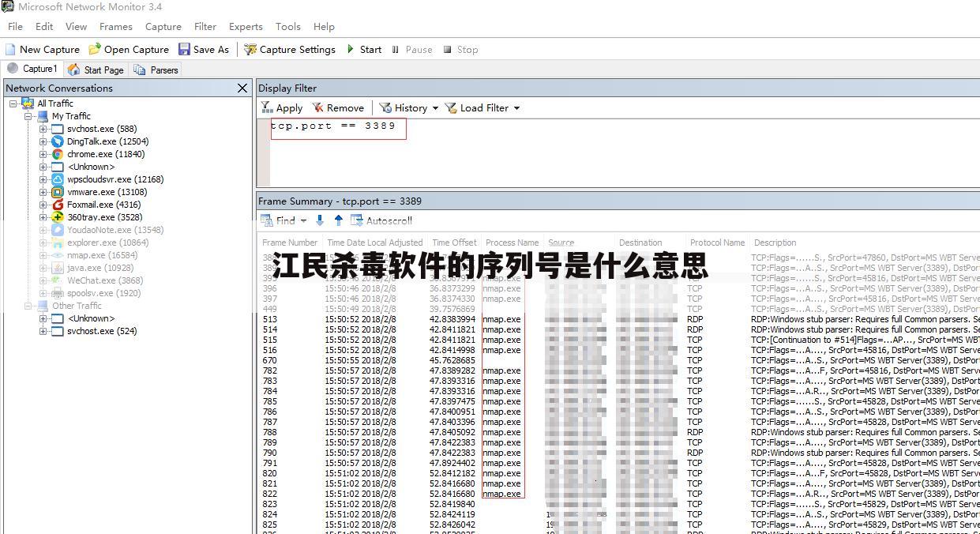
Task: Apply the display filter
Action: pyautogui.click(x=282, y=108)
